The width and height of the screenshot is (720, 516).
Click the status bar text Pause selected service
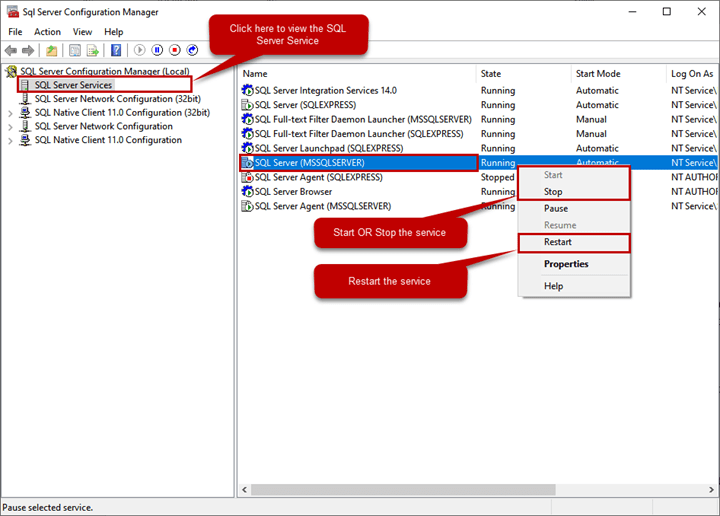[48, 508]
